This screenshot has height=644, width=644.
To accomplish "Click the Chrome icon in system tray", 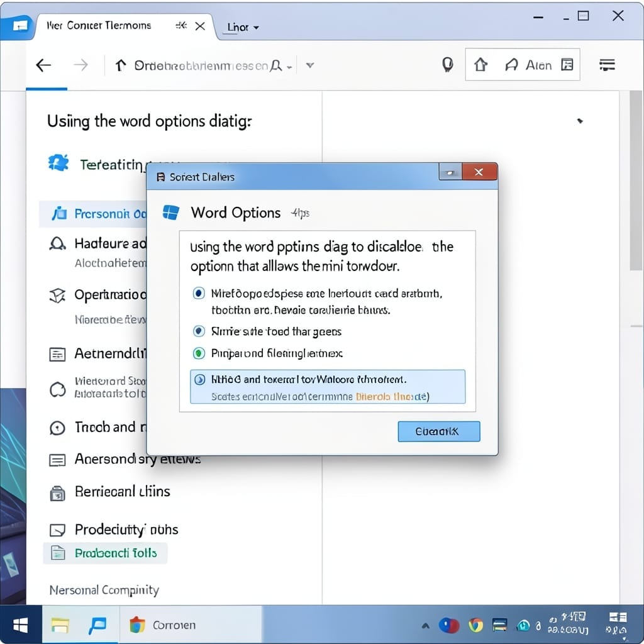I will [x=475, y=626].
